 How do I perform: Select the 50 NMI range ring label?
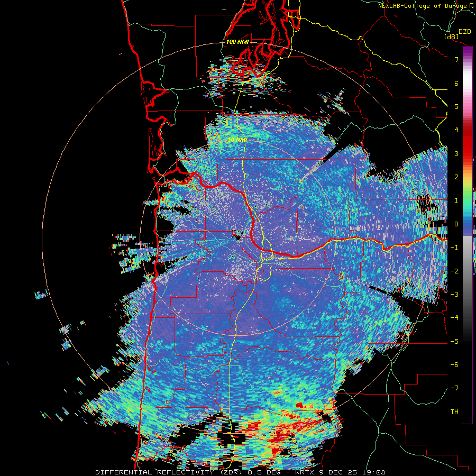pos(237,140)
